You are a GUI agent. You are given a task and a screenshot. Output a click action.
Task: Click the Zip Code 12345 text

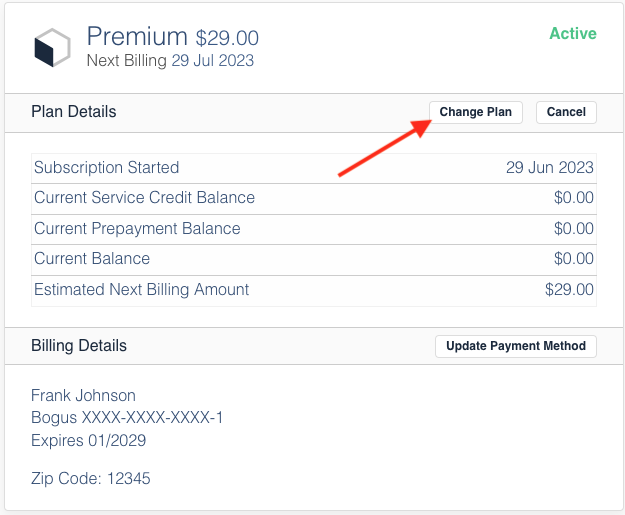[x=90, y=479]
